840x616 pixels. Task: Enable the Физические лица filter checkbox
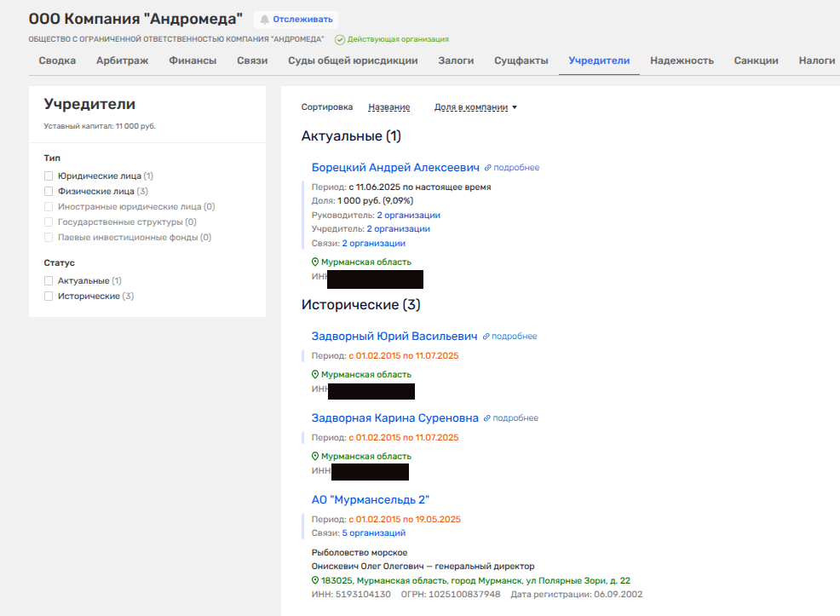pos(49,192)
